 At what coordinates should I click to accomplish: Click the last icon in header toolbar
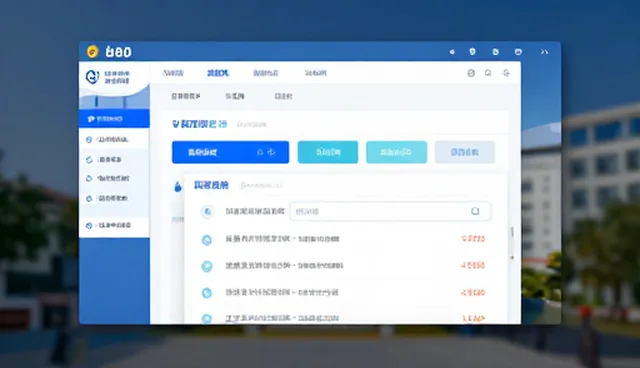(506, 73)
